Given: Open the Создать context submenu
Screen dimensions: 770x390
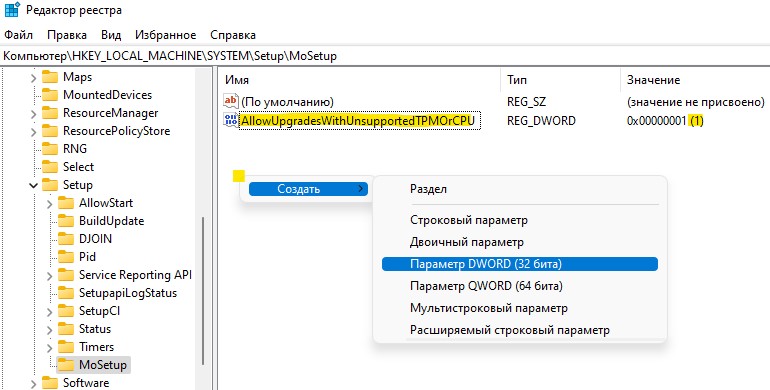Looking at the screenshot, I should (x=308, y=189).
